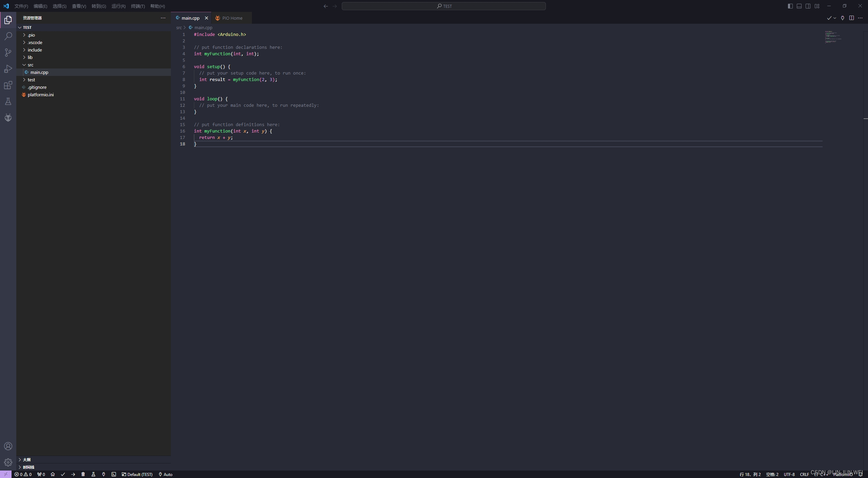The height and width of the screenshot is (478, 868).
Task: Open the 终端(T) menu
Action: click(138, 6)
